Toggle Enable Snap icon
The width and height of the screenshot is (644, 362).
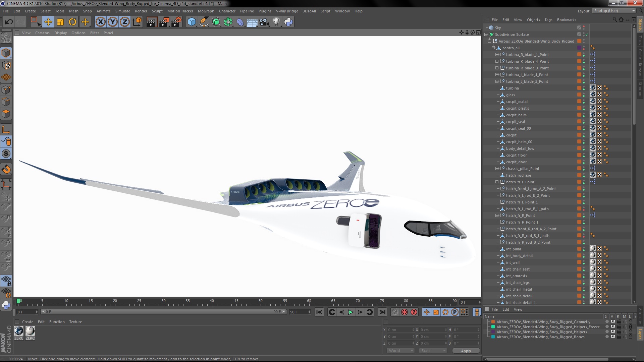pyautogui.click(x=6, y=154)
